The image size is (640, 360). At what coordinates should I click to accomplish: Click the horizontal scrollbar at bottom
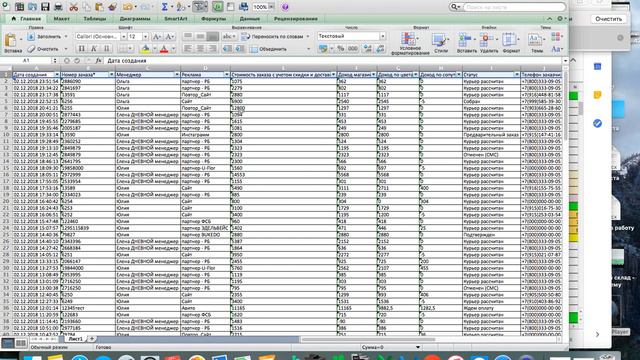click(368, 339)
